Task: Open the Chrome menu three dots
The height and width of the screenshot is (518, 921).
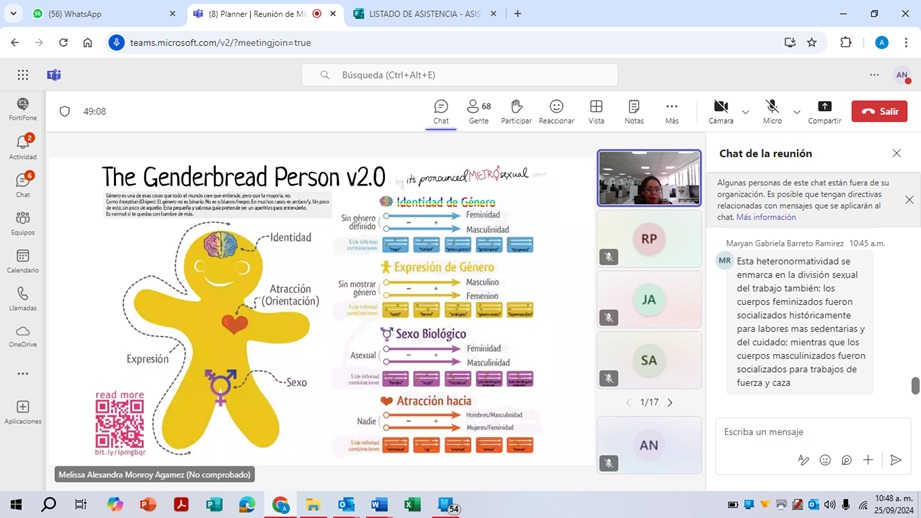Action: click(906, 42)
